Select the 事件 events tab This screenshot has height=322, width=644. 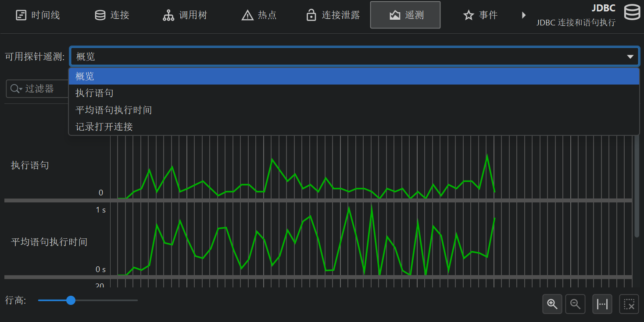[x=480, y=15]
